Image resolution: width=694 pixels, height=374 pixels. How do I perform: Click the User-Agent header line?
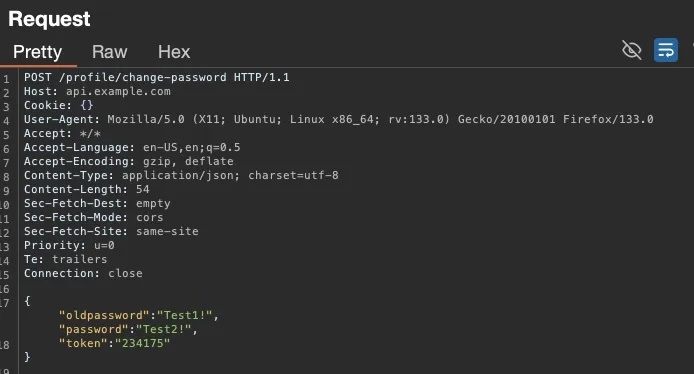339,120
